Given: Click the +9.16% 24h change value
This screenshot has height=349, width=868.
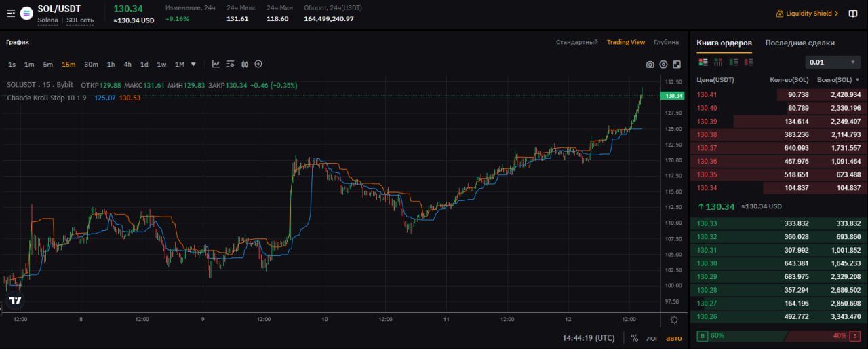Looking at the screenshot, I should tap(177, 19).
